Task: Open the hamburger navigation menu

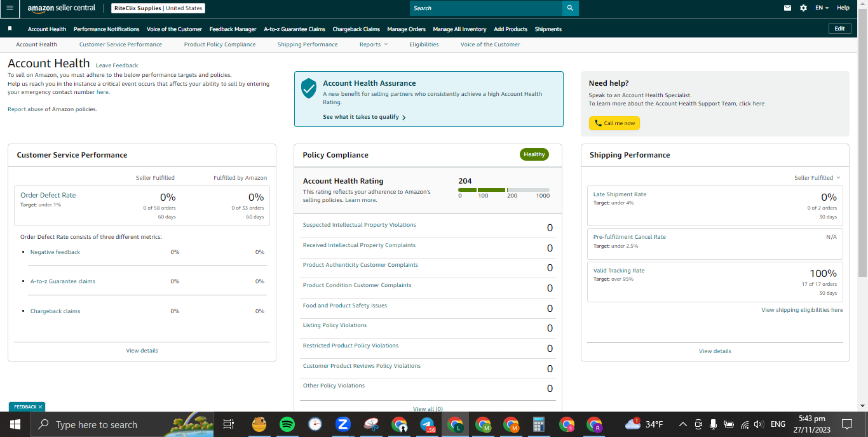Action: pyautogui.click(x=10, y=8)
